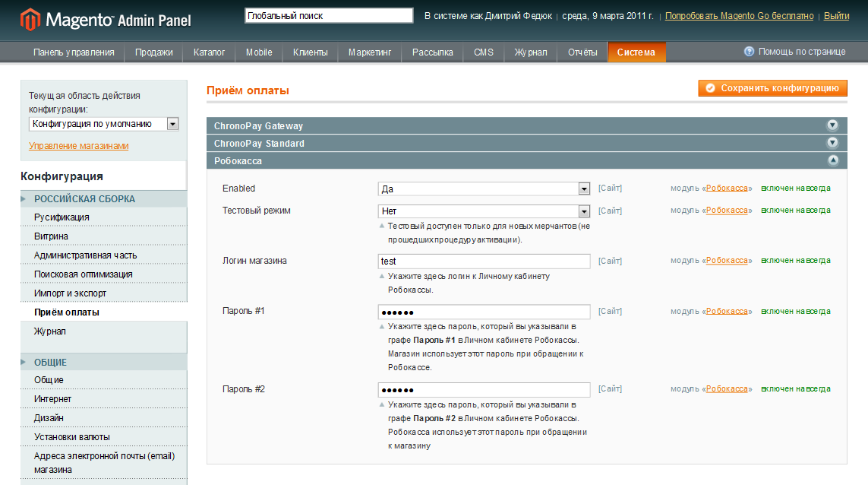
Task: Open Управление магазинами link
Action: (79, 146)
